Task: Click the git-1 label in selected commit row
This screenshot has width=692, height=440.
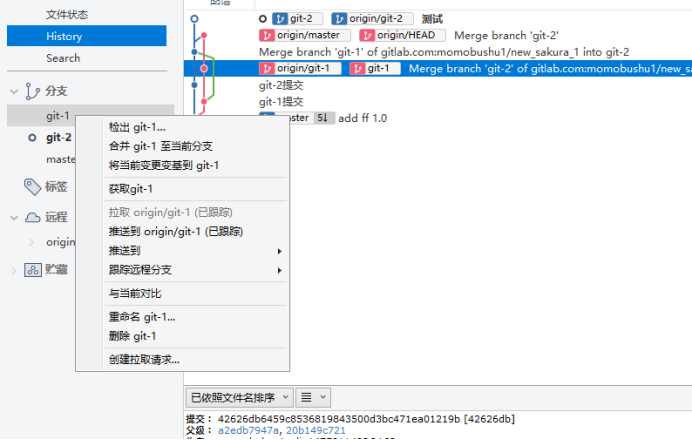Action: (x=374, y=68)
